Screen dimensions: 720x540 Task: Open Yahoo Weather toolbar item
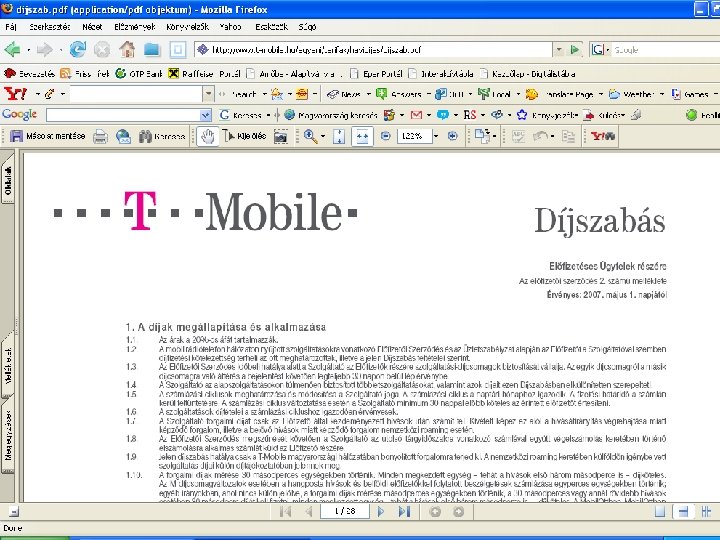[632, 94]
